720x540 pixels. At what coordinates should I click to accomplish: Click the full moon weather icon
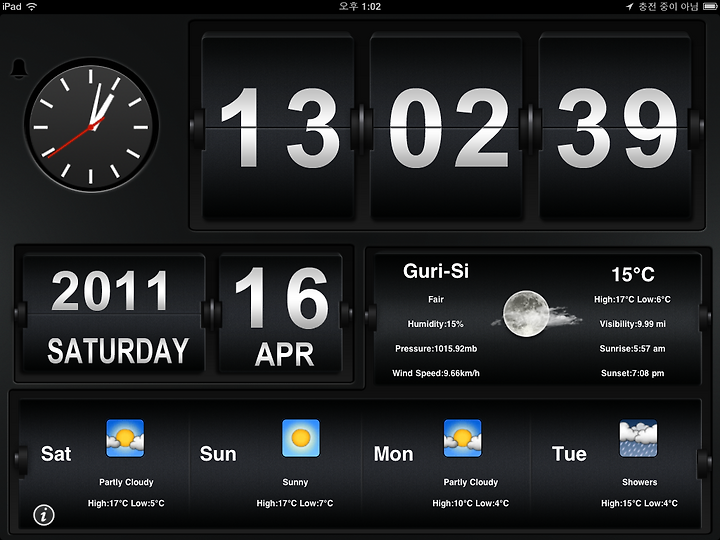526,314
